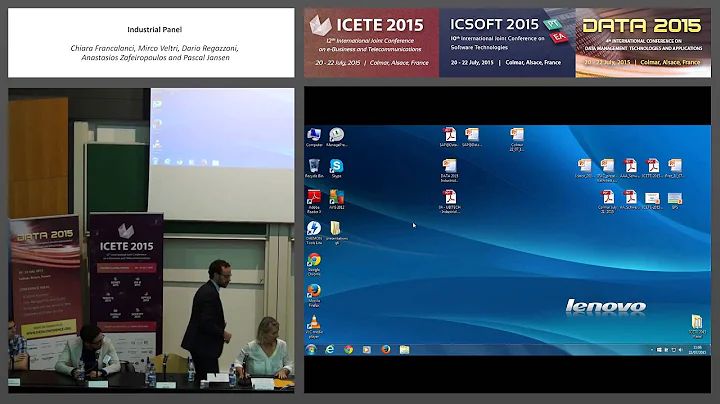
Task: Select the SAP@Data PowerPoint file icon
Action: (x=472, y=137)
